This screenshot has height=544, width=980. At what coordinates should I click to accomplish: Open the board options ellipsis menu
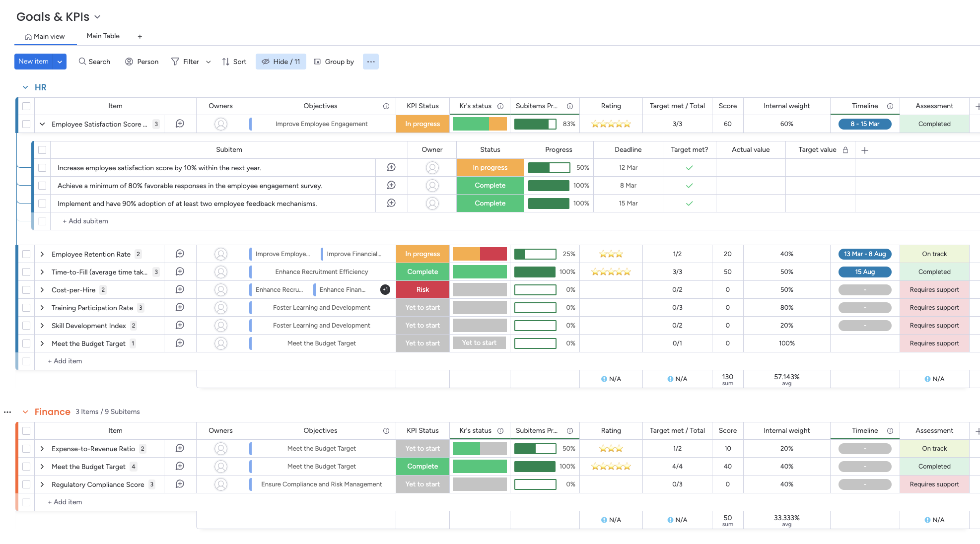pos(370,62)
